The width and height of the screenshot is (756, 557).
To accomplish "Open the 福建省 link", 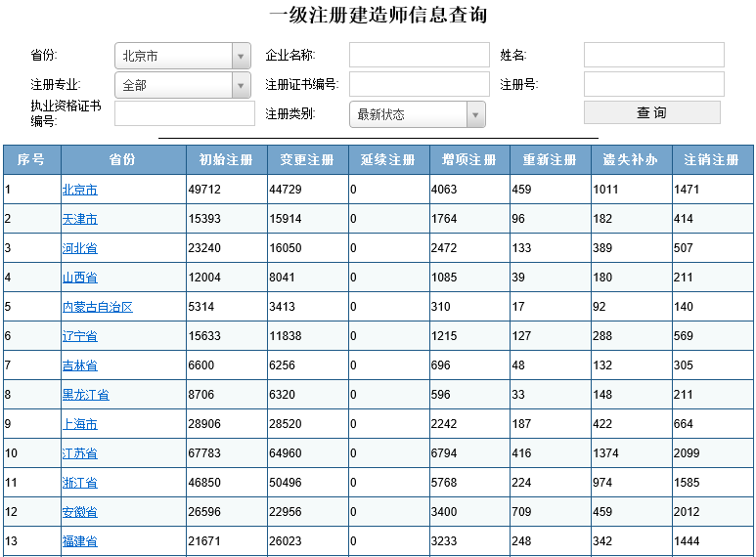I will (79, 541).
